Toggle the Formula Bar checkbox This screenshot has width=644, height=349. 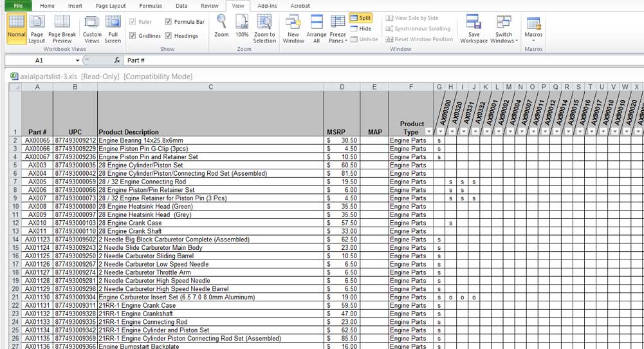click(x=168, y=22)
